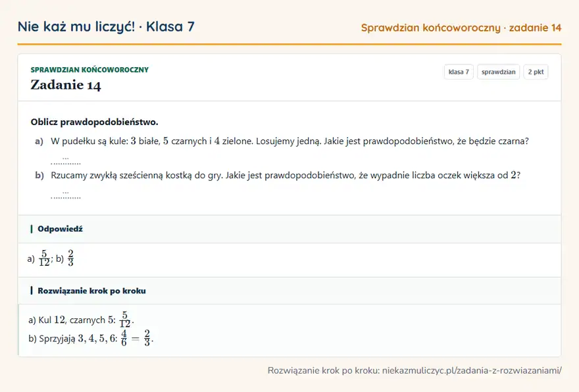Click the answer fraction 5/12 in Odpowiedź
This screenshot has height=392, width=579.
coord(44,258)
